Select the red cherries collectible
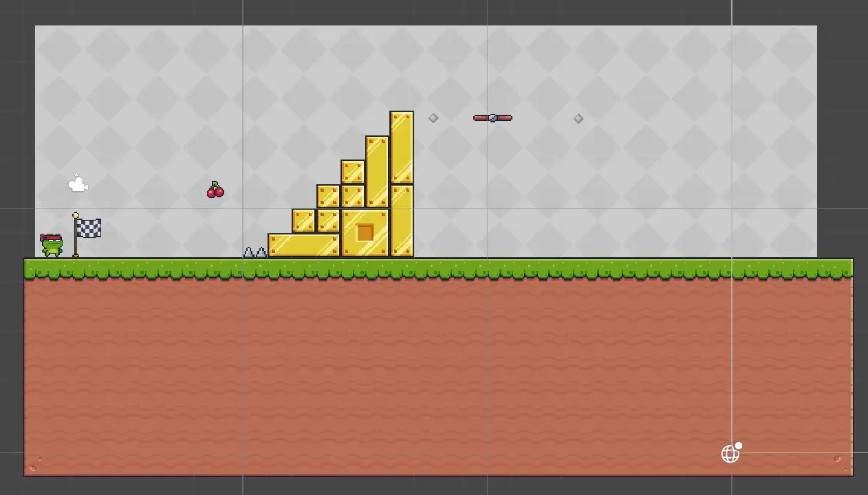The height and width of the screenshot is (495, 868). point(215,190)
